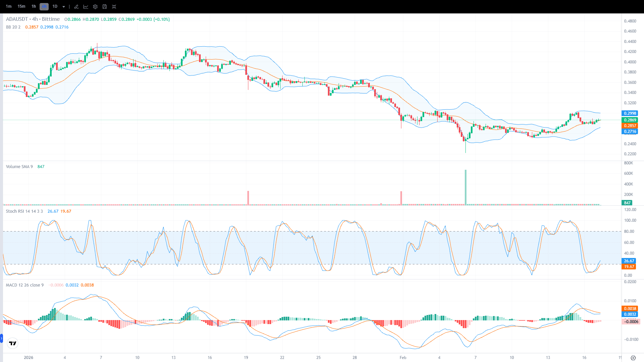
Task: Toggle the 4h active timeframe button
Action: point(44,6)
